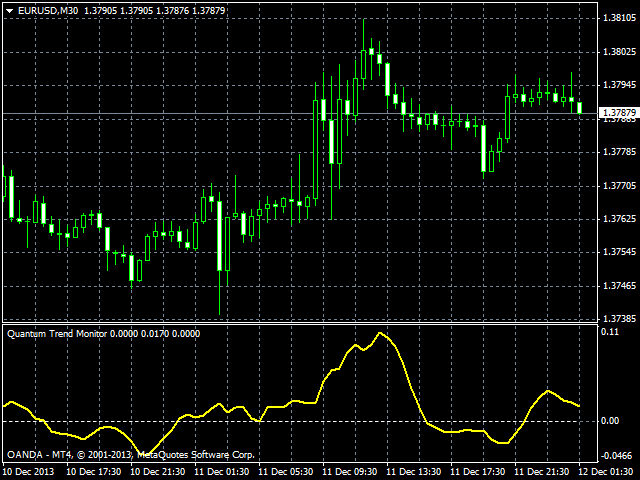Select the most recent candle at right edge

pos(579,107)
